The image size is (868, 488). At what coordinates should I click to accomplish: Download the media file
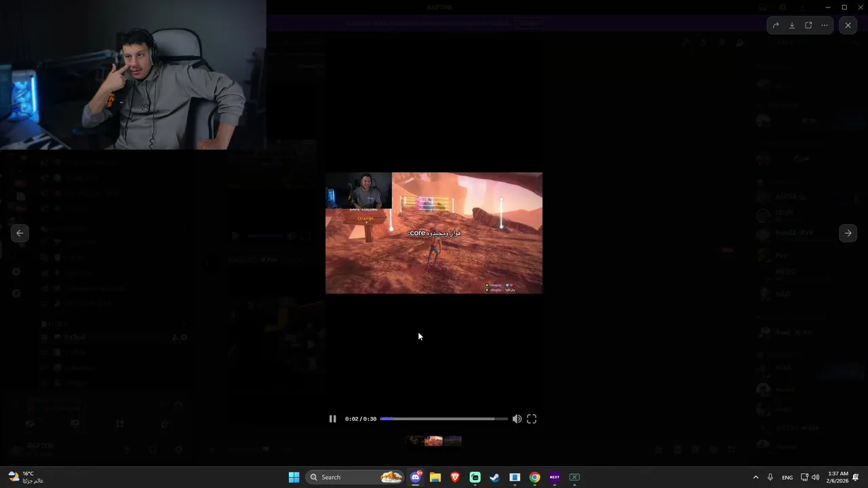click(x=792, y=25)
